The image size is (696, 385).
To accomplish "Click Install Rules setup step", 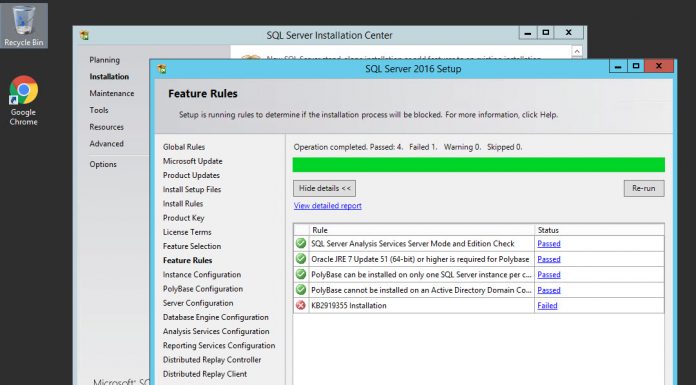I will (x=183, y=204).
